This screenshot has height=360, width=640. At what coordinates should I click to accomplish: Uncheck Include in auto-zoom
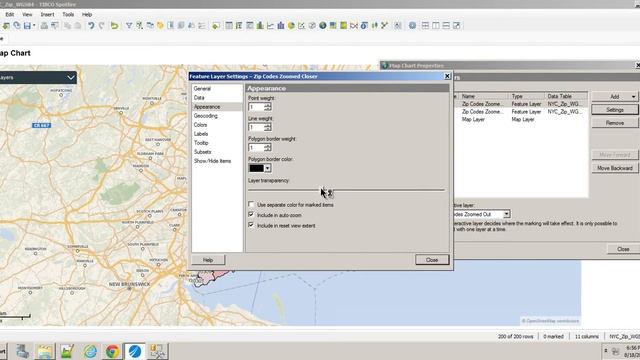[251, 214]
